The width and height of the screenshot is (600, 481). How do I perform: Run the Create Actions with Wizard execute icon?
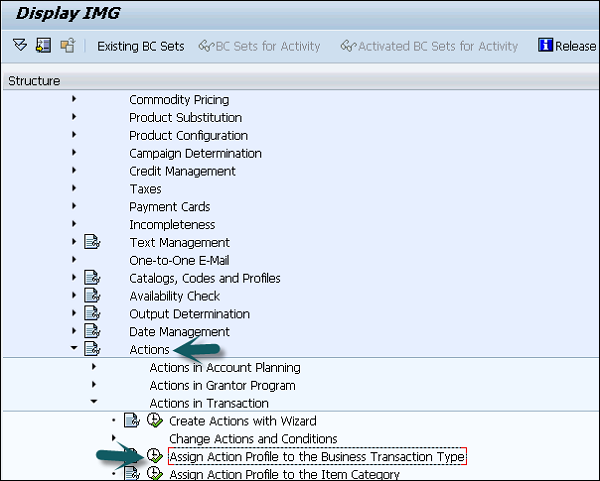[x=155, y=421]
